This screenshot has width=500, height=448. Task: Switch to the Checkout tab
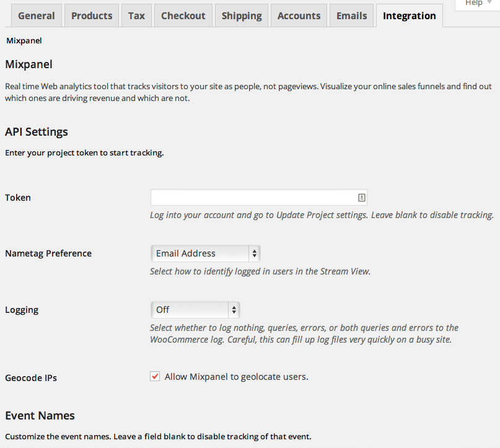click(183, 15)
